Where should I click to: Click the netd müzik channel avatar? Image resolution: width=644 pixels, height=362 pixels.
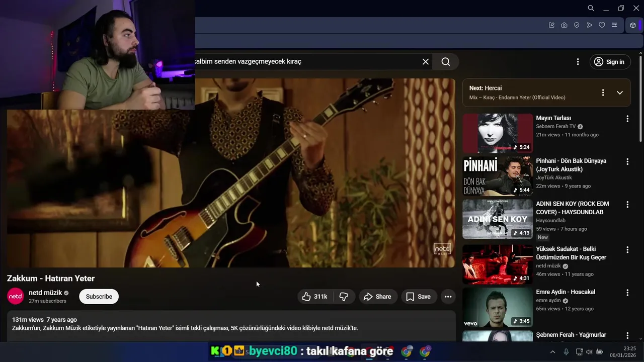coord(16,296)
